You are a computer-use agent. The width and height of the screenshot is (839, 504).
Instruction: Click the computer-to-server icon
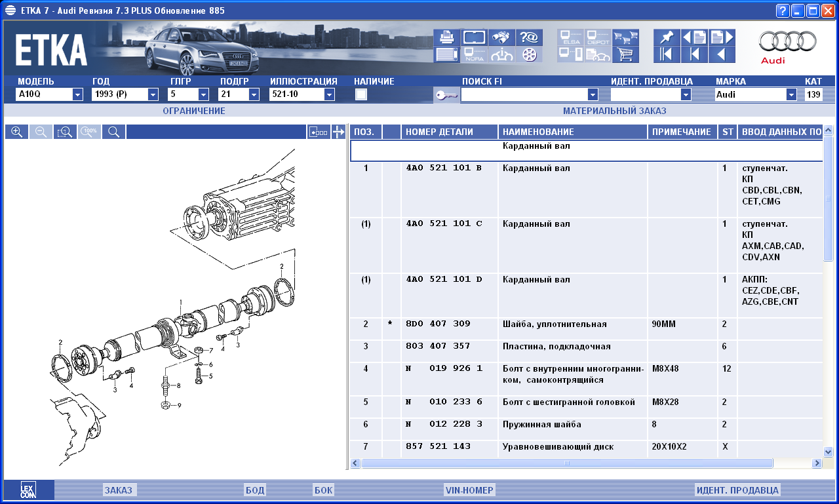(570, 54)
